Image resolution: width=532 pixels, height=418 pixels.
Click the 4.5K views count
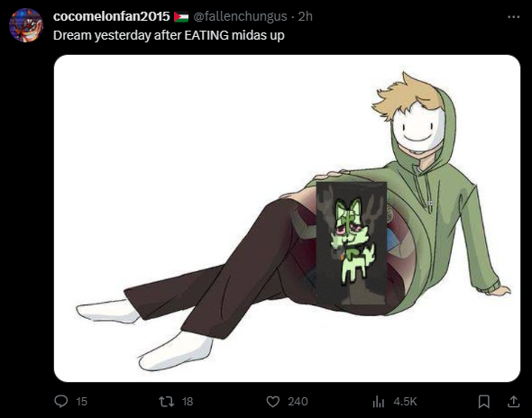point(405,402)
